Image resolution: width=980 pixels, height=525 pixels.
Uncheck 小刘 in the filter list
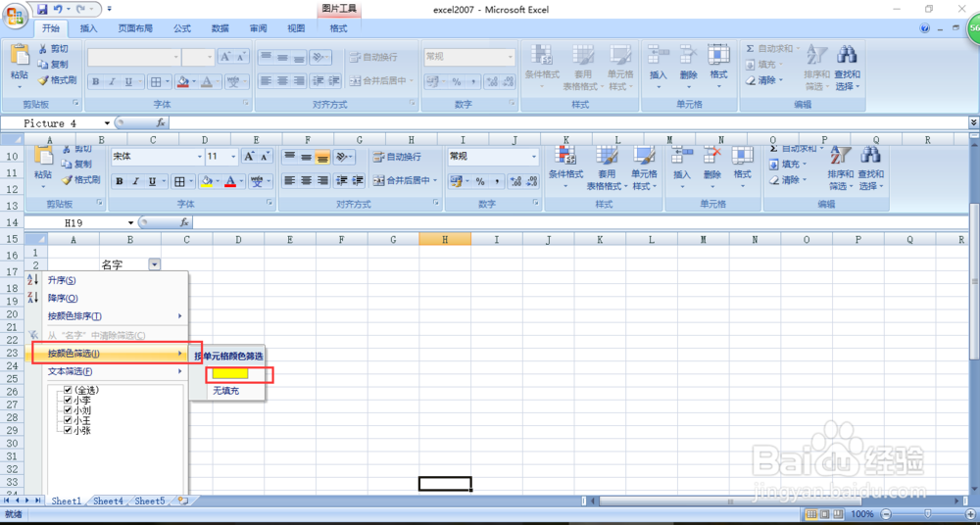[69, 410]
